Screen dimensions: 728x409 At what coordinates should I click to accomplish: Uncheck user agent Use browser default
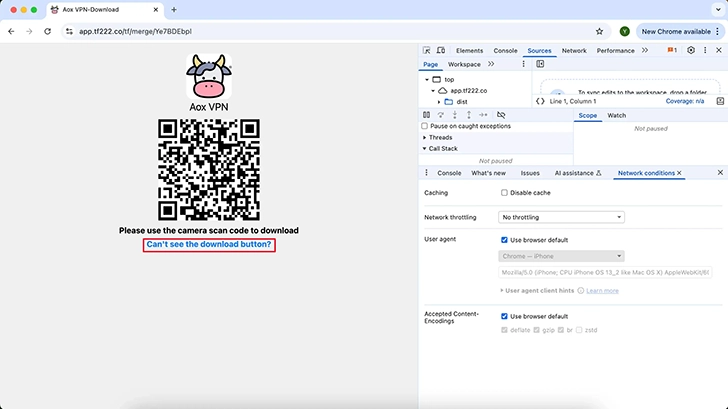[504, 240]
